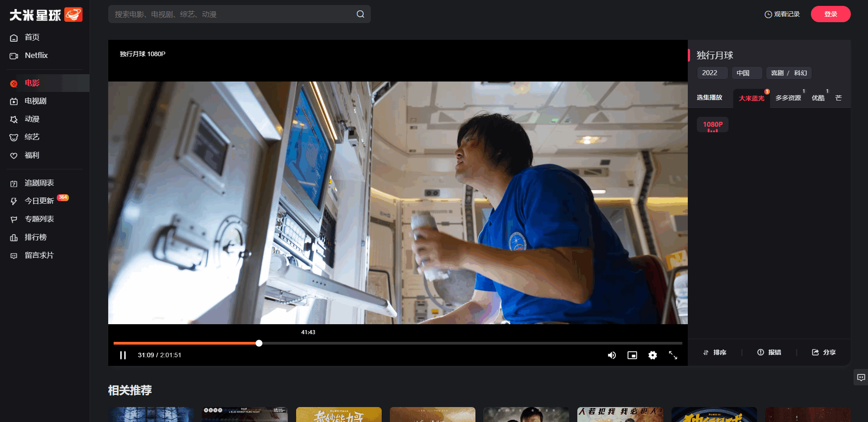Image resolution: width=868 pixels, height=422 pixels.
Task: Open watch history (观看记录)
Action: (782, 14)
